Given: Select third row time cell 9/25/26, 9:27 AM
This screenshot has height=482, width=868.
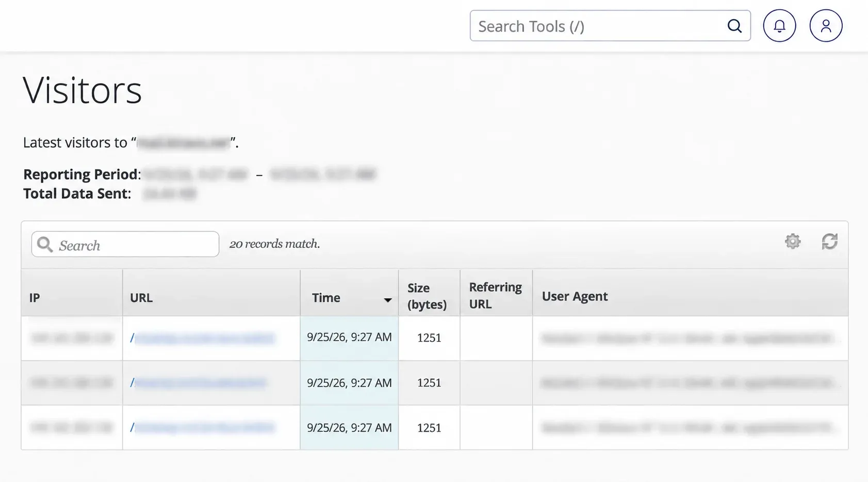Looking at the screenshot, I should 349,428.
